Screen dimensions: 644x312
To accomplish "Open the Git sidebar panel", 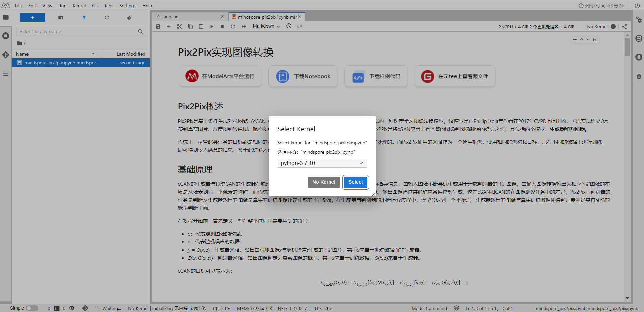I will (x=5, y=55).
